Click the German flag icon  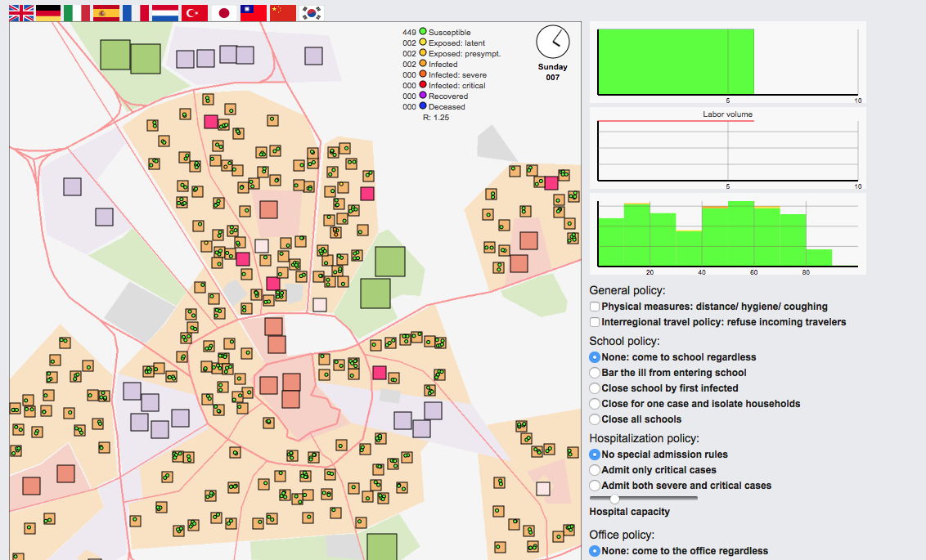click(x=48, y=12)
